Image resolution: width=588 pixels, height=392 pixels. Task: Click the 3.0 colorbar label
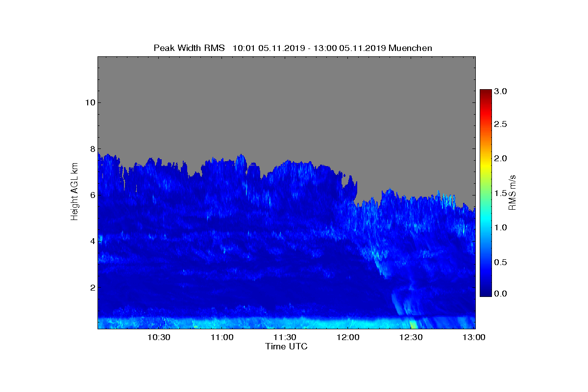pos(501,91)
